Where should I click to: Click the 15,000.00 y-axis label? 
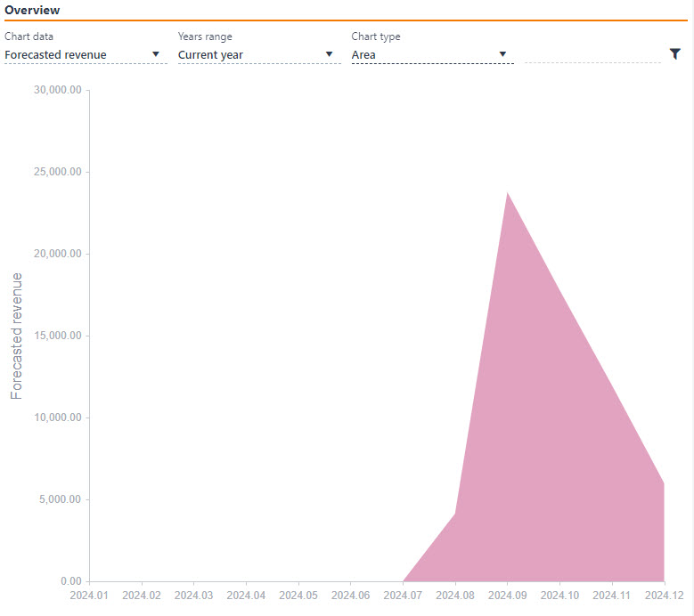[x=57, y=336]
